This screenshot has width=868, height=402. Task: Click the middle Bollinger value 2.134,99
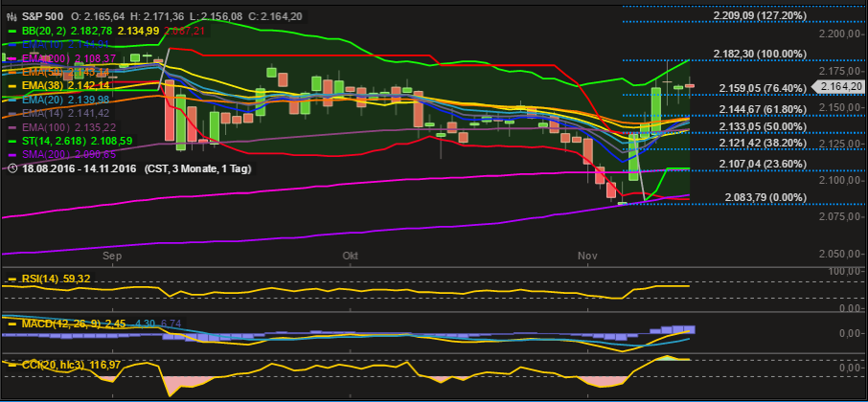pos(137,31)
